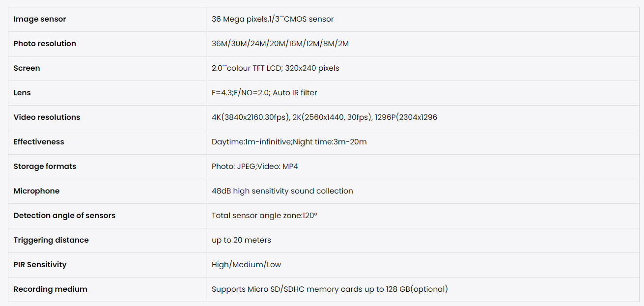
Task: Click the Detection angle of sensors label
Action: coord(64,216)
